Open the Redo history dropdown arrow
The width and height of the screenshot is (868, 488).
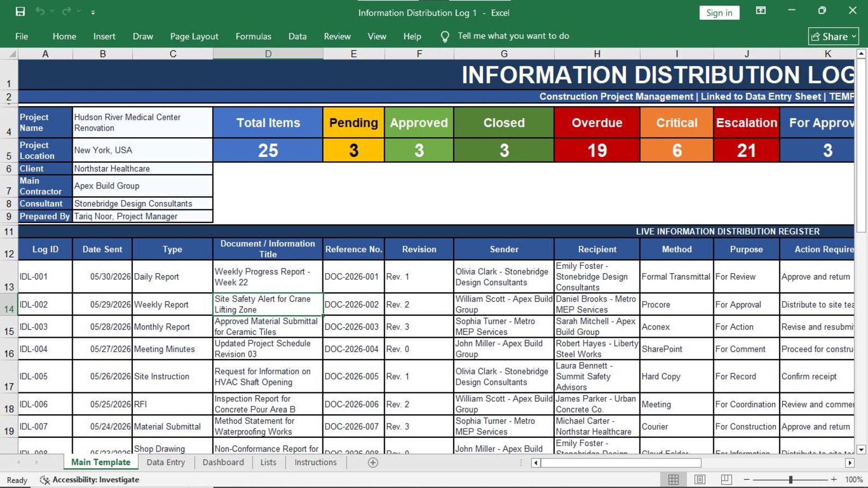[79, 11]
